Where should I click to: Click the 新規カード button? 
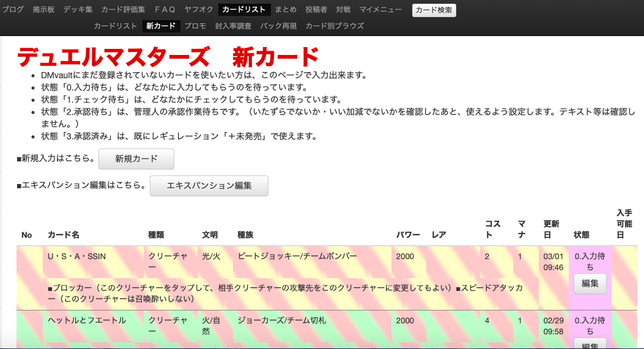point(136,159)
